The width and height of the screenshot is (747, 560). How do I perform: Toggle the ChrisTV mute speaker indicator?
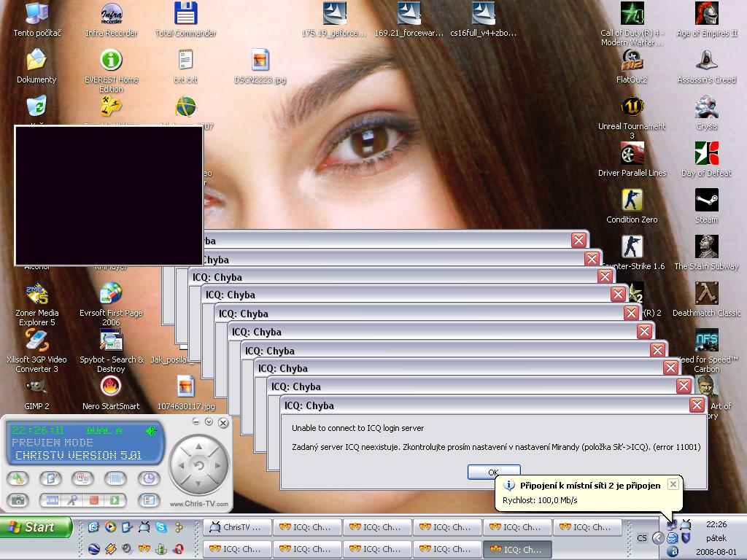point(151,431)
